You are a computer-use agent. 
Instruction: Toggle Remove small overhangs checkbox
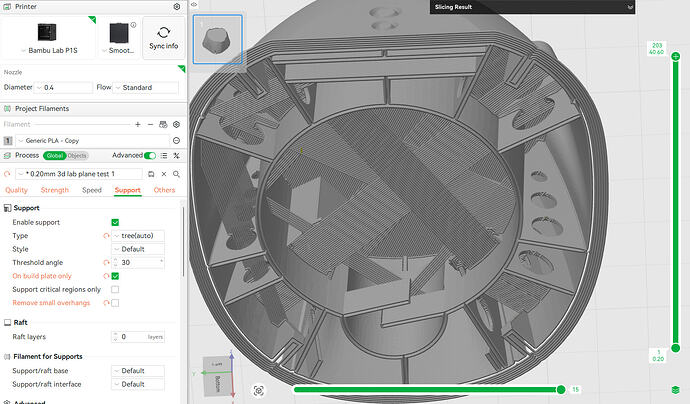115,303
